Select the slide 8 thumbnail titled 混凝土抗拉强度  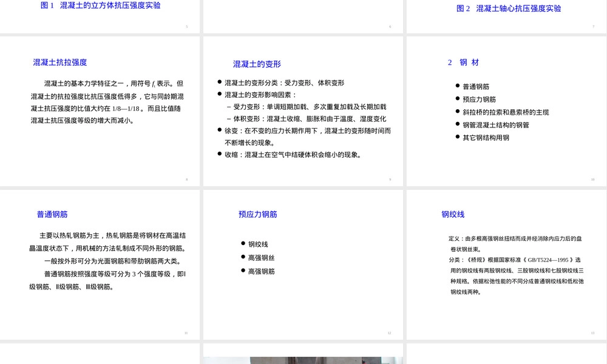tap(100, 112)
